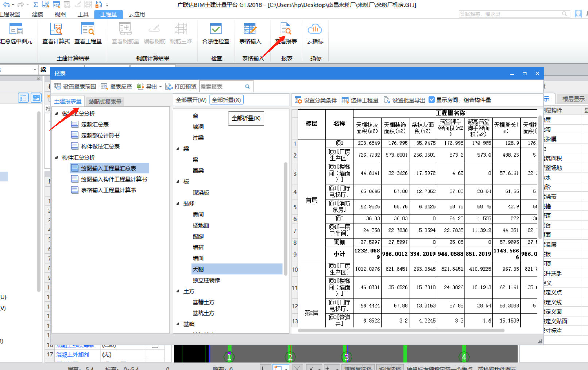Click the undo arrow in title bar
588x370 pixels.
coord(6,4)
